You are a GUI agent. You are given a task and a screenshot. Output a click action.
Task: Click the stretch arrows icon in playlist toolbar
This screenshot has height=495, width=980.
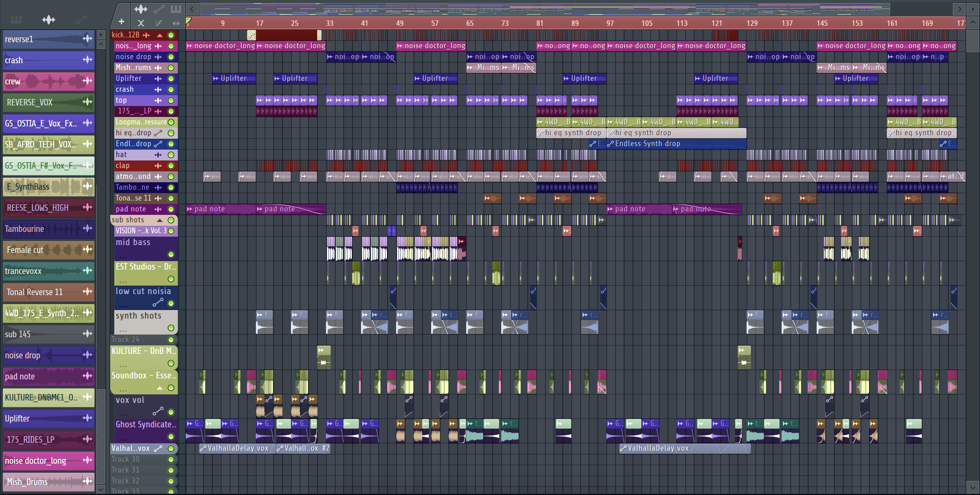(x=176, y=23)
